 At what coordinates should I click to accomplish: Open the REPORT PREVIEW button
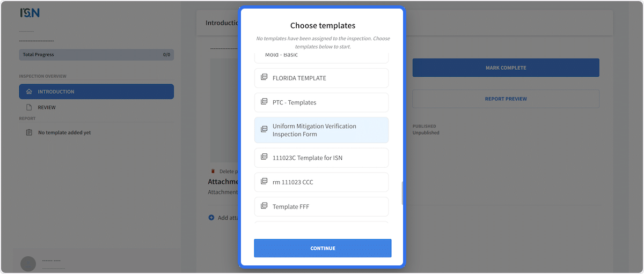(506, 99)
